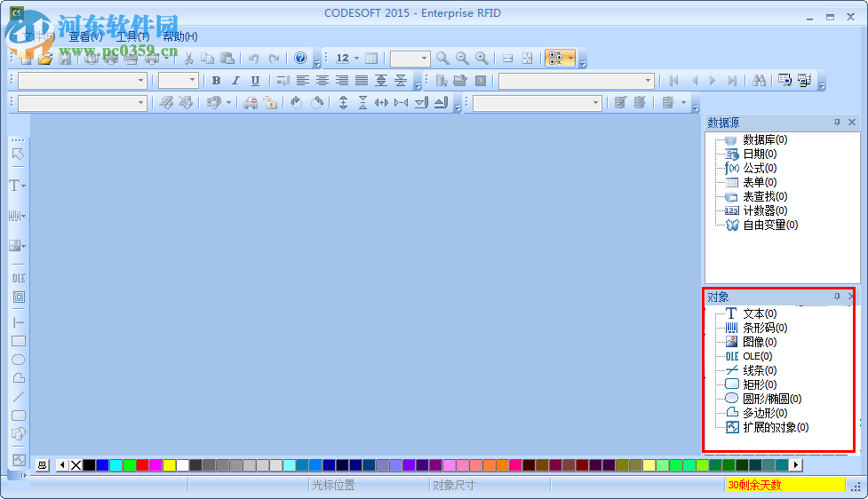Click the Help question mark icon
The image size is (868, 499).
point(300,58)
